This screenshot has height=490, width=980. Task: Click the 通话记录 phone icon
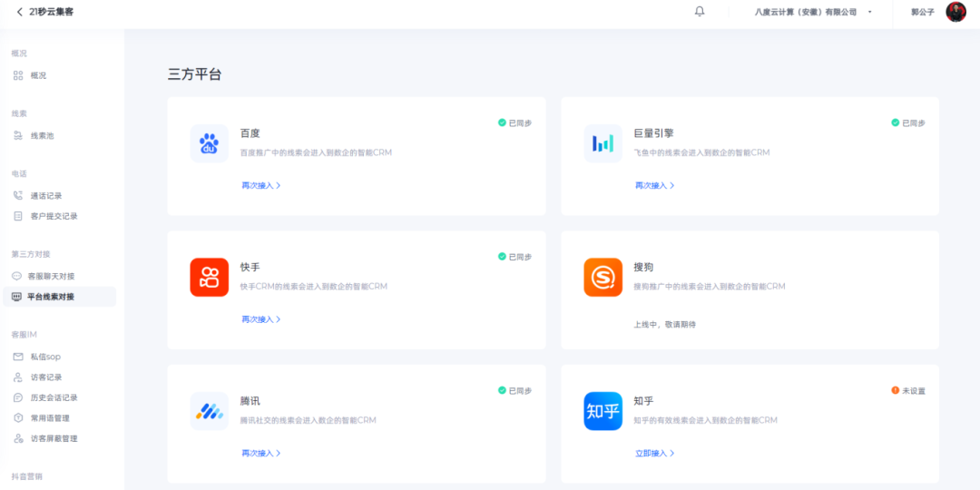point(18,196)
